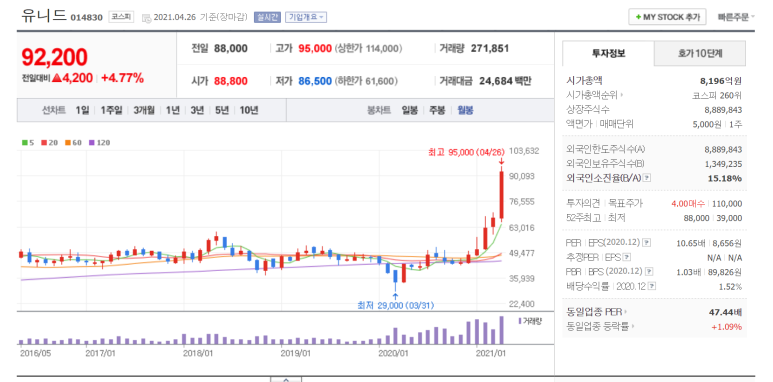Click the 코스피 market badge
The width and height of the screenshot is (773, 382).
tap(121, 17)
